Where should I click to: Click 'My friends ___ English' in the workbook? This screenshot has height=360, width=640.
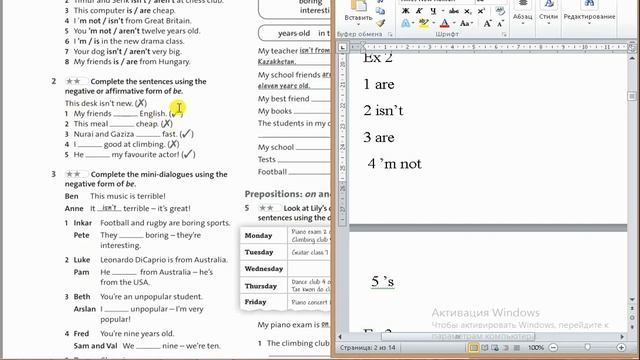pos(120,113)
